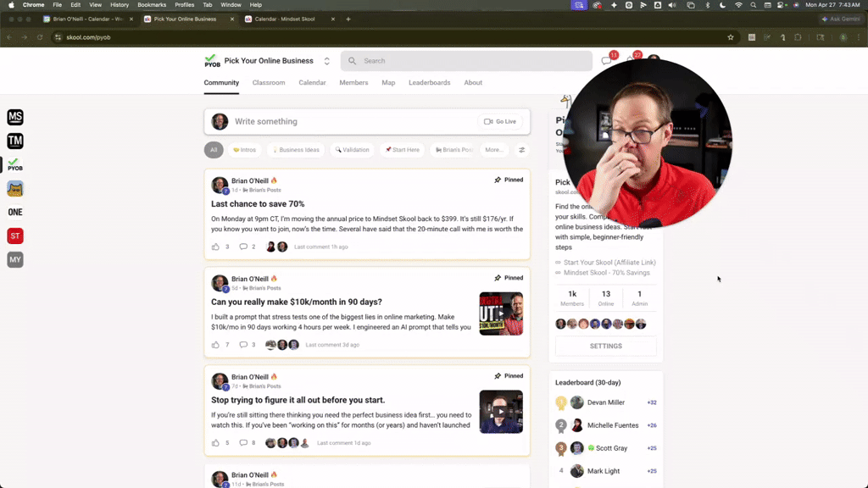Open comments on "$10k/month in 90 days" post

coord(243,345)
